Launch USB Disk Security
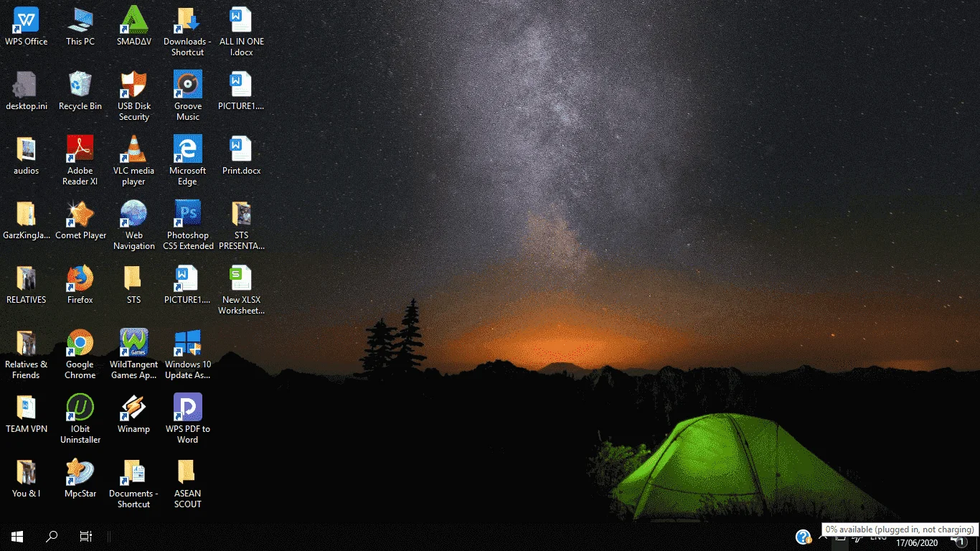This screenshot has width=980, height=551. [134, 96]
